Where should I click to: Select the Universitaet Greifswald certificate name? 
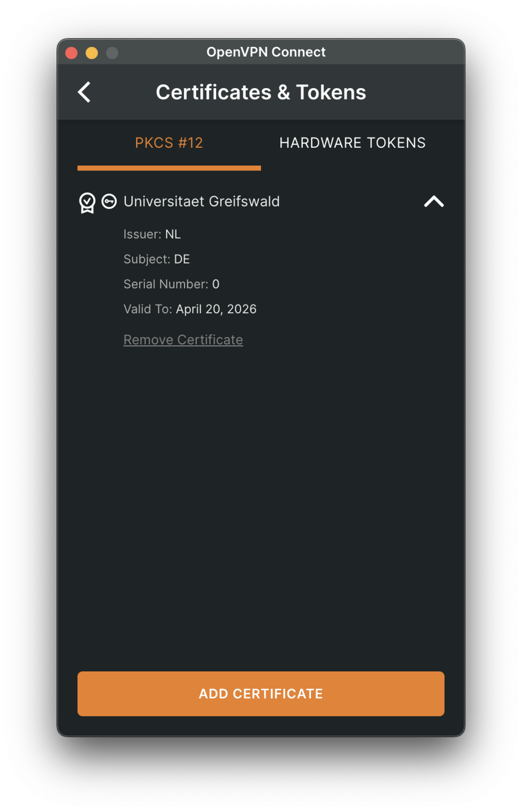(201, 202)
